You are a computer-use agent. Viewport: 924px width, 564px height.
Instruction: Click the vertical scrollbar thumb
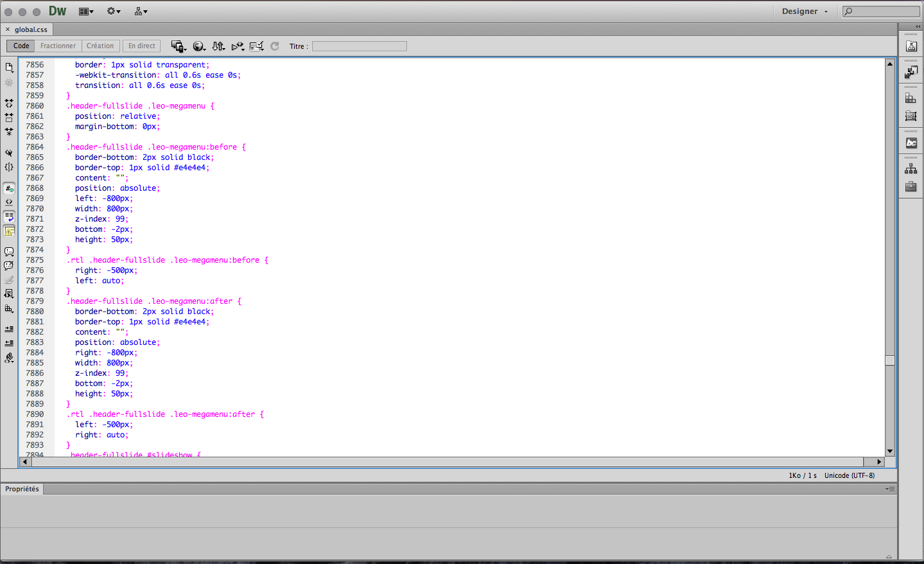(890, 360)
